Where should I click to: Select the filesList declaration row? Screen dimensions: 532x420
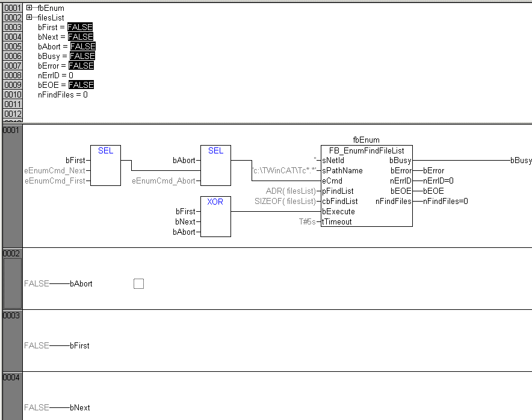click(x=51, y=17)
